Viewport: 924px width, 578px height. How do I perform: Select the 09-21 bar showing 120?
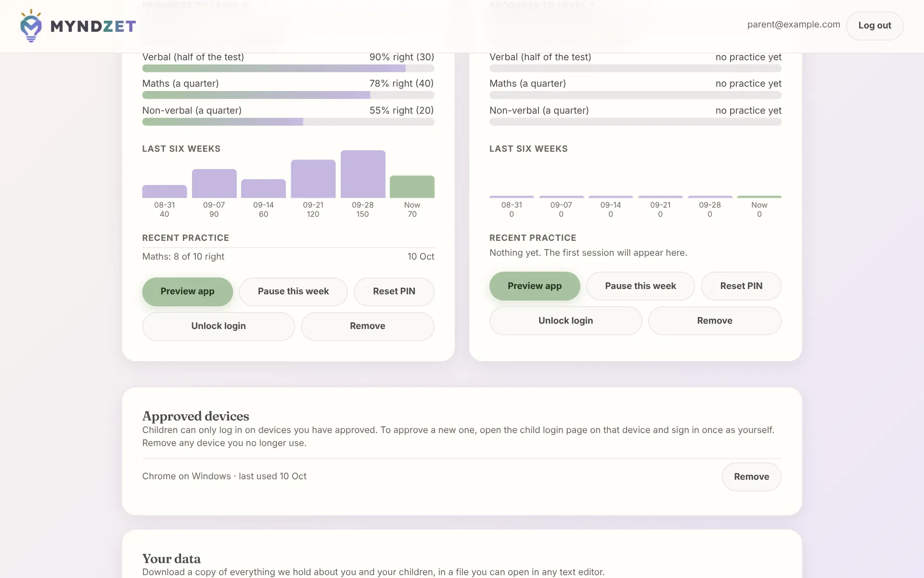313,179
